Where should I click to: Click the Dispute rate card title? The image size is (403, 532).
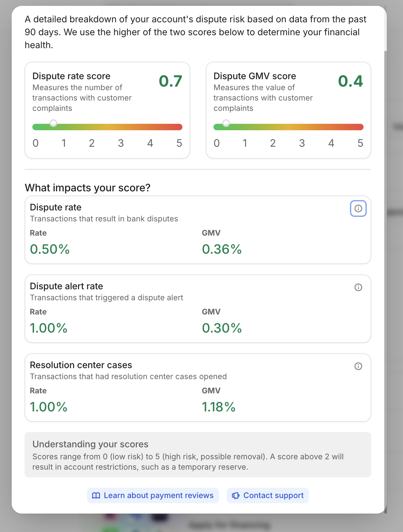click(x=56, y=207)
